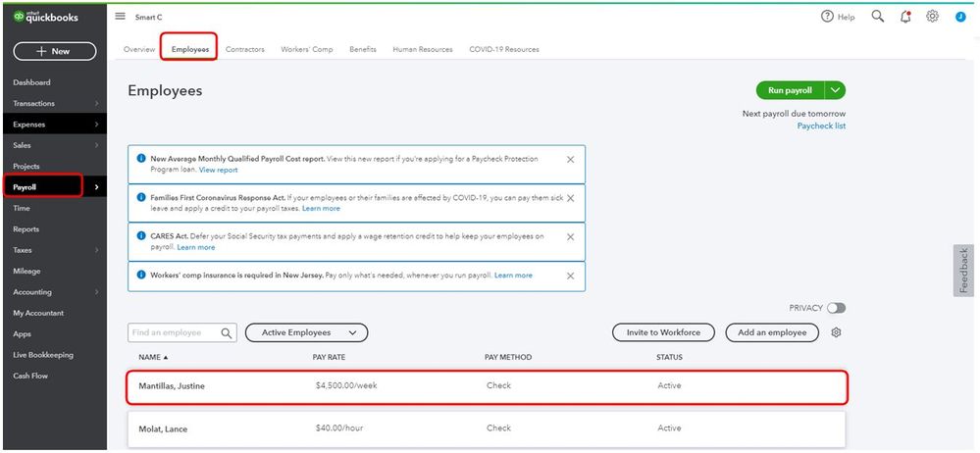Switch to the Employees tab

(190, 49)
